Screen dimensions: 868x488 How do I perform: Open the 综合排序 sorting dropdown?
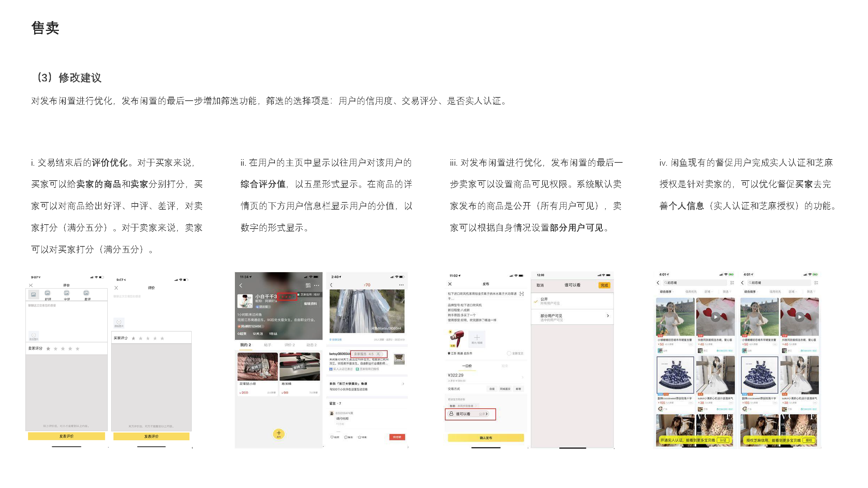(666, 292)
